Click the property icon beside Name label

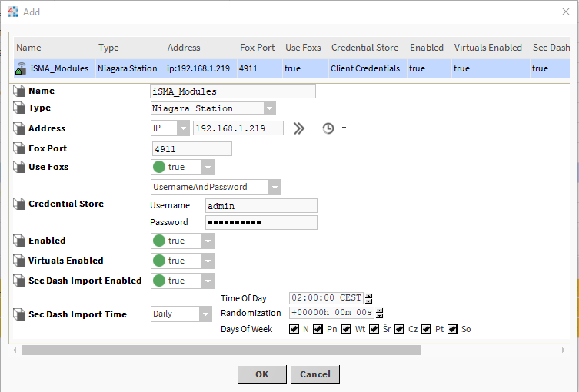[20, 91]
